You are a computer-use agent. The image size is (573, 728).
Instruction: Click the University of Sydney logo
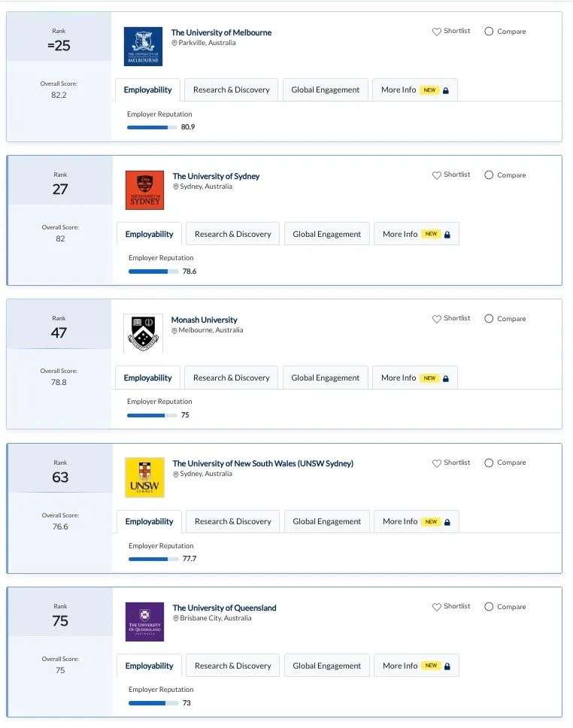point(144,190)
